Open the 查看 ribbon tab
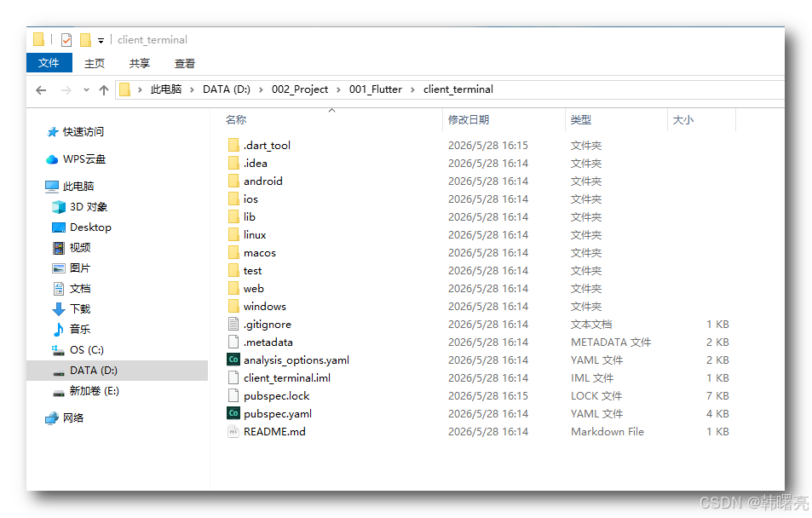812x518 pixels. tap(184, 63)
